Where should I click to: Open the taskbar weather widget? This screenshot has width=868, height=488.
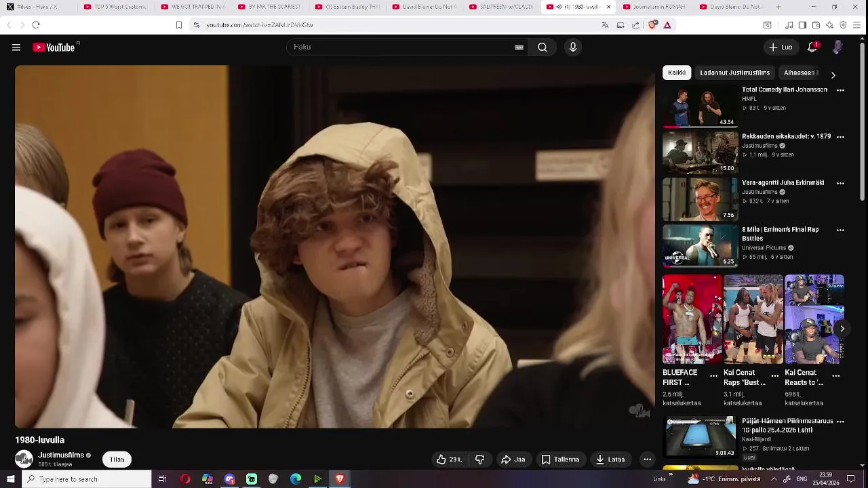tap(724, 479)
